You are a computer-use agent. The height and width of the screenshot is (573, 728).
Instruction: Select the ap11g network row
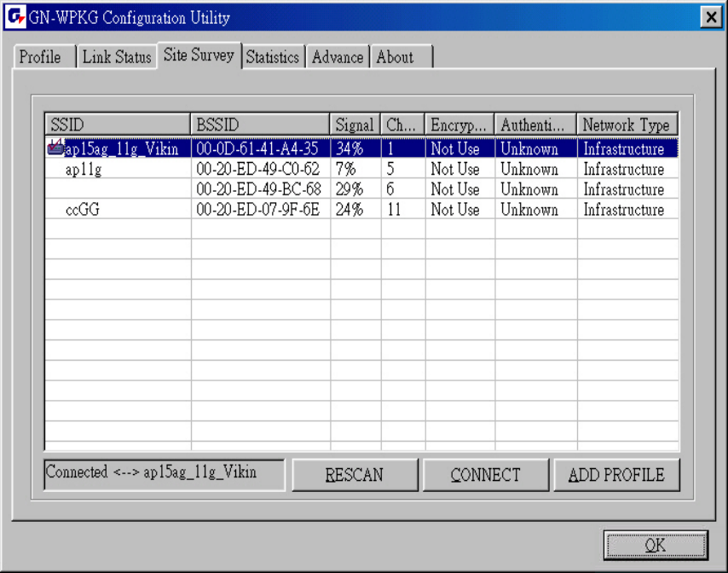84,170
